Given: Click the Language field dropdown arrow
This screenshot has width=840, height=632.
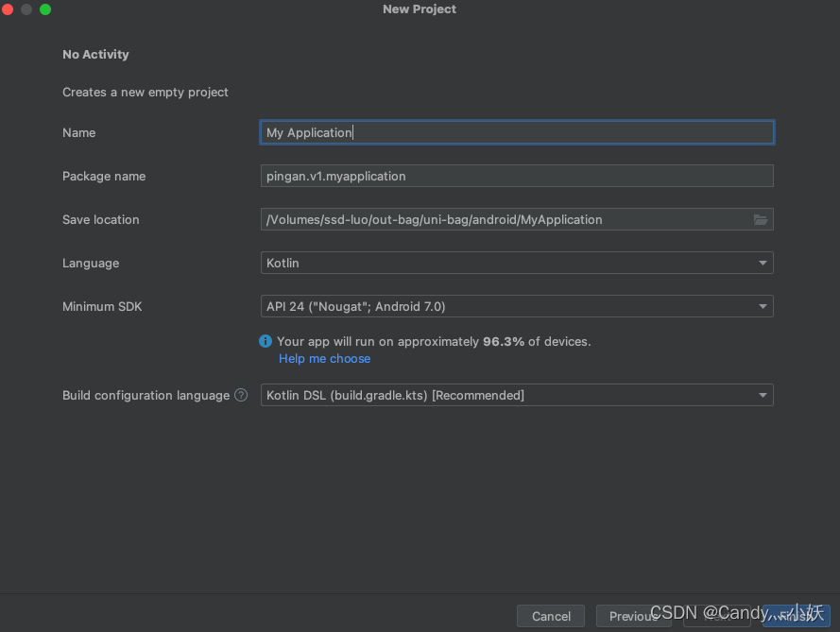Looking at the screenshot, I should click(x=763, y=263).
